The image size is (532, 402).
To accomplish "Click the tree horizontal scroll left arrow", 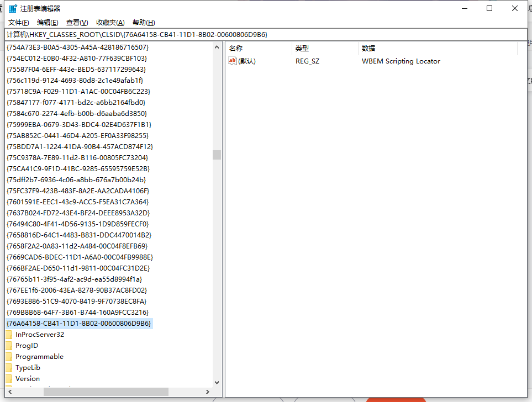I will 10,392.
